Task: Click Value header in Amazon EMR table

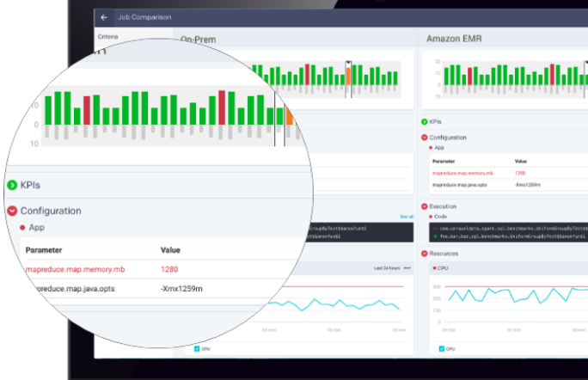Action: pos(520,162)
